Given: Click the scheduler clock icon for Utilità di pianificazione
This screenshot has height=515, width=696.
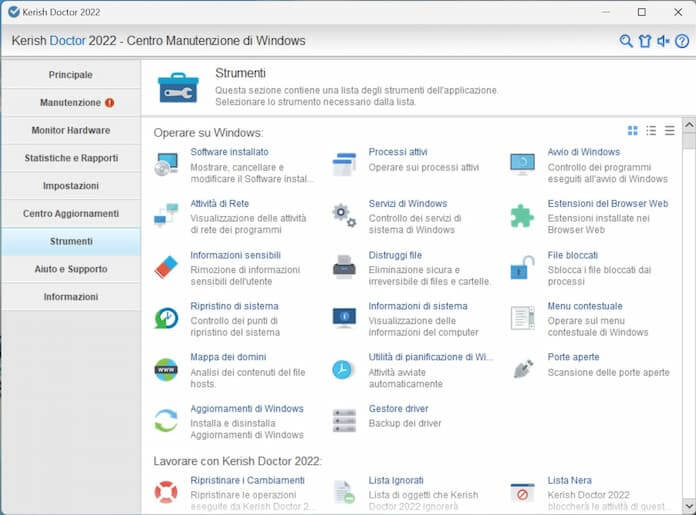Looking at the screenshot, I should tap(342, 369).
